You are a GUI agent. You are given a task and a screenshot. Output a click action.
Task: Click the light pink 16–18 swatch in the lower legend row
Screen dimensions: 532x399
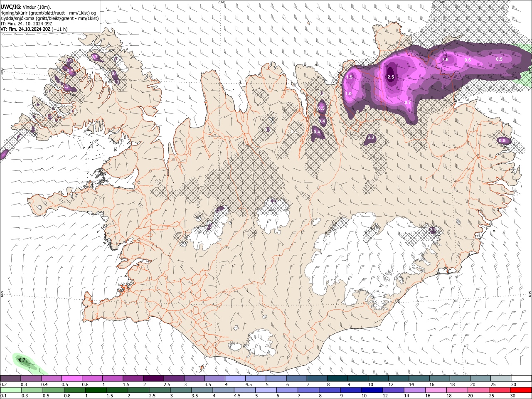[x=436, y=390]
